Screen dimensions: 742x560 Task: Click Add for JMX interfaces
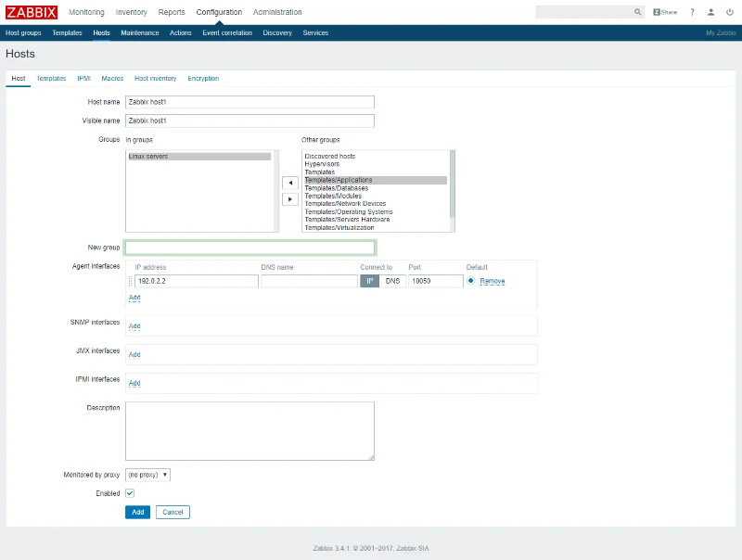pyautogui.click(x=134, y=354)
